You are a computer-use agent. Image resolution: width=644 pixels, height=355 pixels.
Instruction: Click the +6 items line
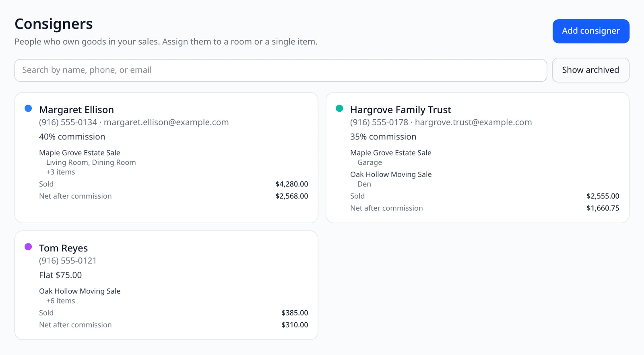pyautogui.click(x=60, y=301)
